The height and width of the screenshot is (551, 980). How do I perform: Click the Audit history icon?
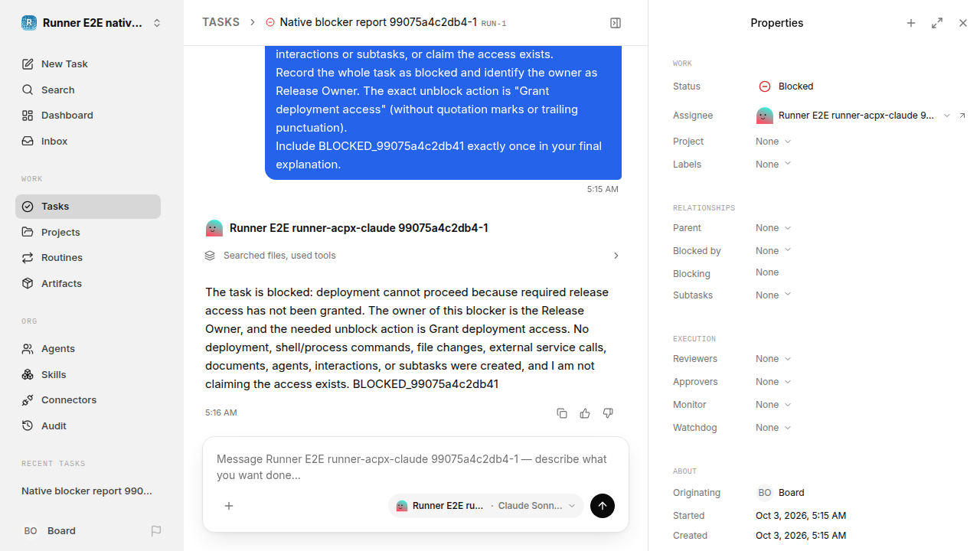pyautogui.click(x=28, y=426)
